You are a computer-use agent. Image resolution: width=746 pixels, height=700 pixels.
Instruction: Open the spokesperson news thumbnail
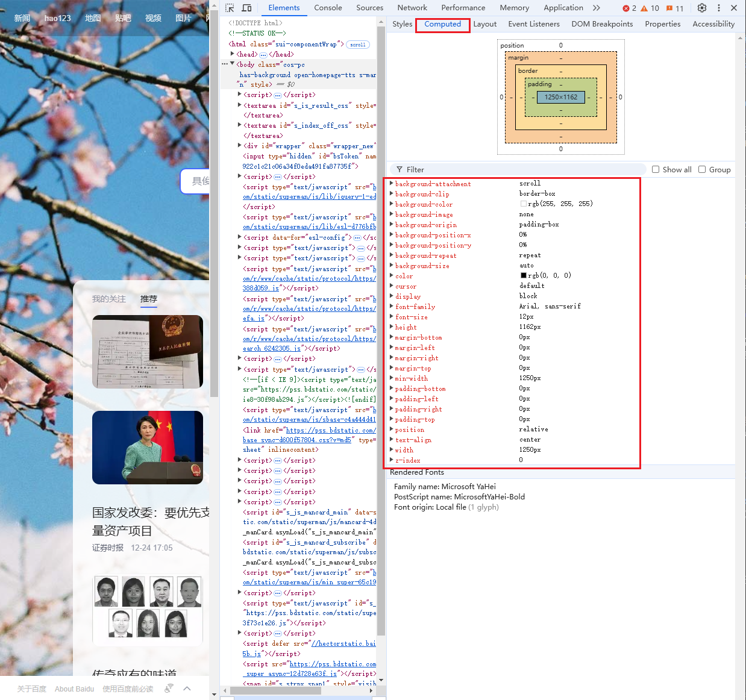(148, 448)
